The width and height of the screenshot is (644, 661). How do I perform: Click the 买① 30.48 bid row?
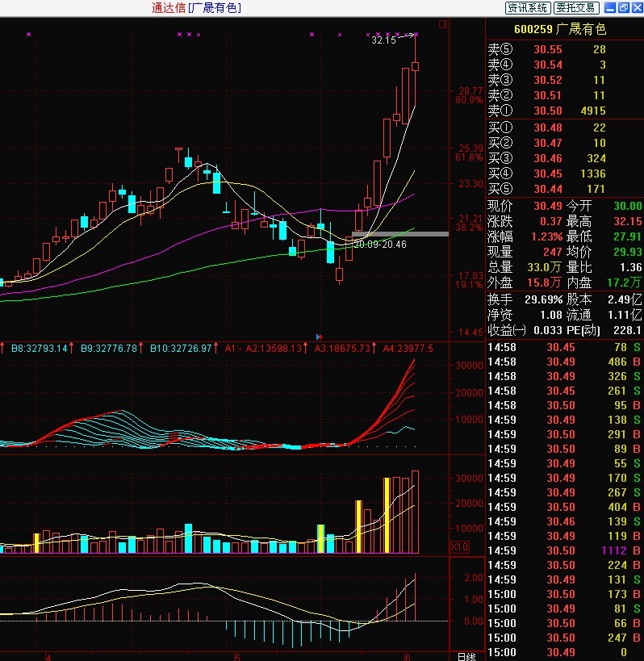546,128
